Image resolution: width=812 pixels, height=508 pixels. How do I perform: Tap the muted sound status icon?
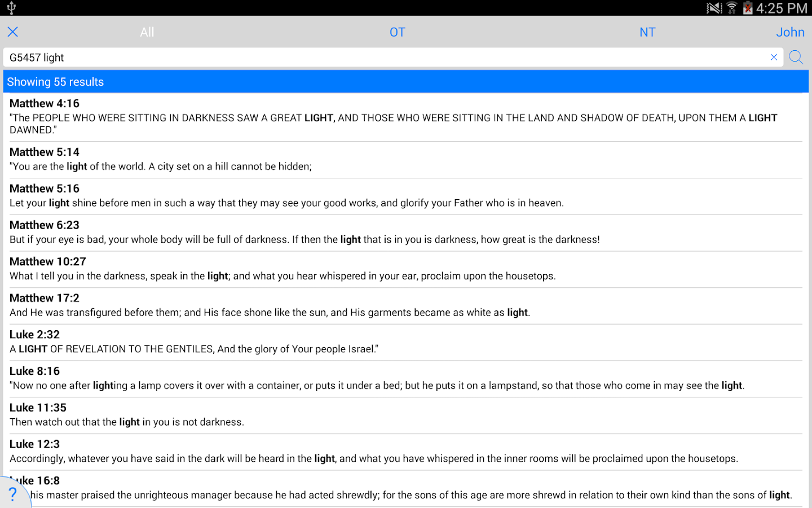714,8
